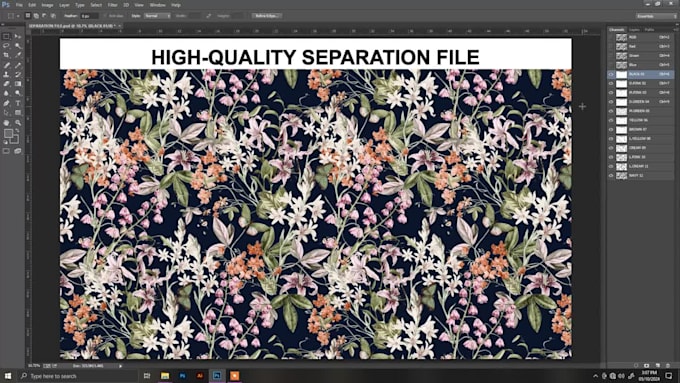Click the create new channel icon
680x383 pixels.
[658, 366]
